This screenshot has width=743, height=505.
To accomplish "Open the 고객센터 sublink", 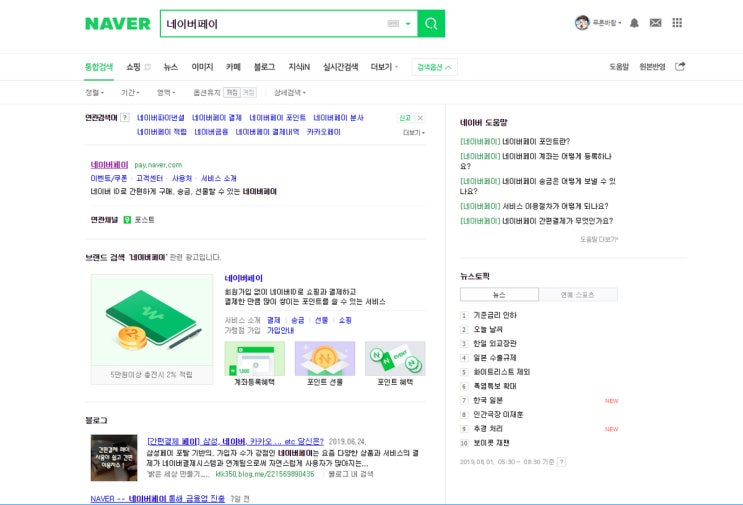I will coord(149,178).
